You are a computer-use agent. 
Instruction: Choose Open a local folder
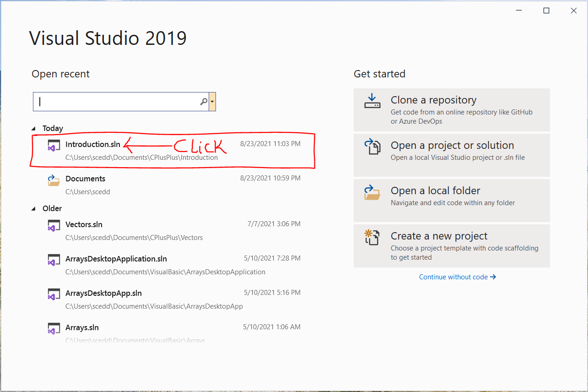tap(452, 201)
